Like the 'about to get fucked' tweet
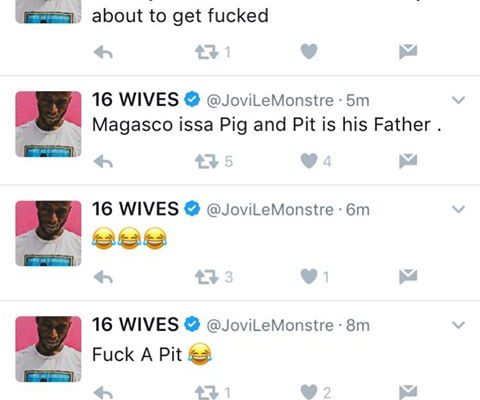The height and width of the screenshot is (400, 480). point(309,52)
